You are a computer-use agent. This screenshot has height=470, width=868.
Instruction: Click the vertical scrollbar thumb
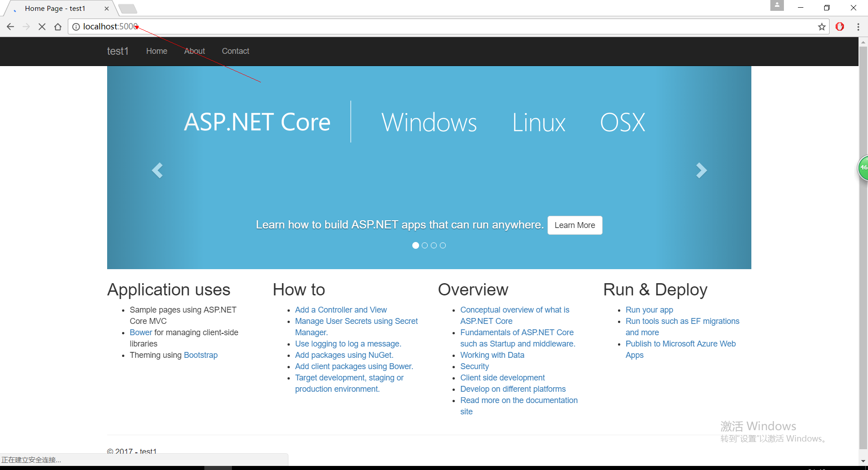pos(863,248)
